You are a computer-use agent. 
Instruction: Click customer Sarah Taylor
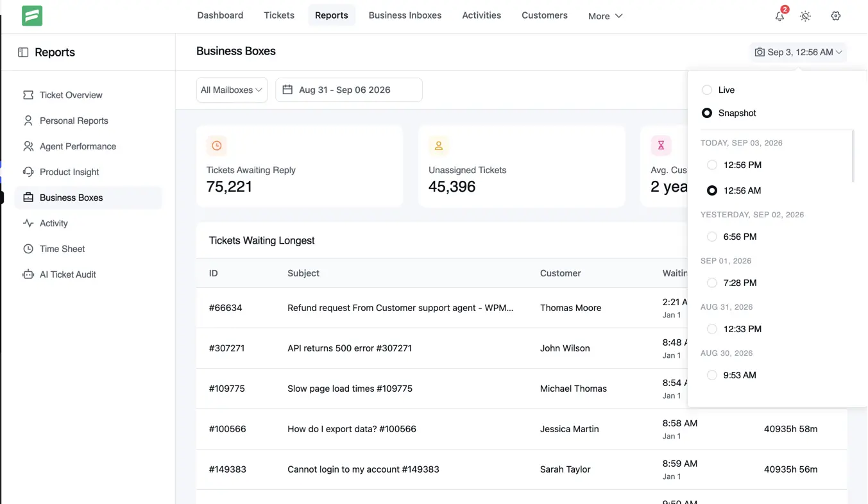(565, 469)
